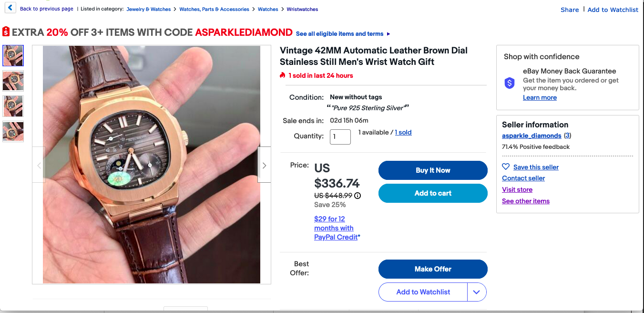Image resolution: width=644 pixels, height=313 pixels.
Task: Open Watches, Parts & Accessories breadcrumb
Action: pyautogui.click(x=214, y=9)
